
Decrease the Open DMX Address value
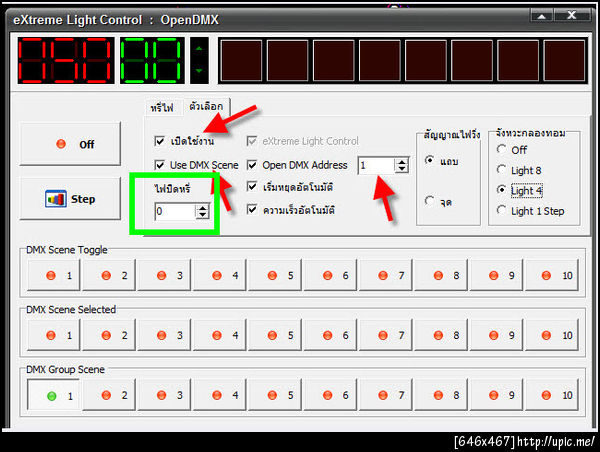[x=402, y=169]
